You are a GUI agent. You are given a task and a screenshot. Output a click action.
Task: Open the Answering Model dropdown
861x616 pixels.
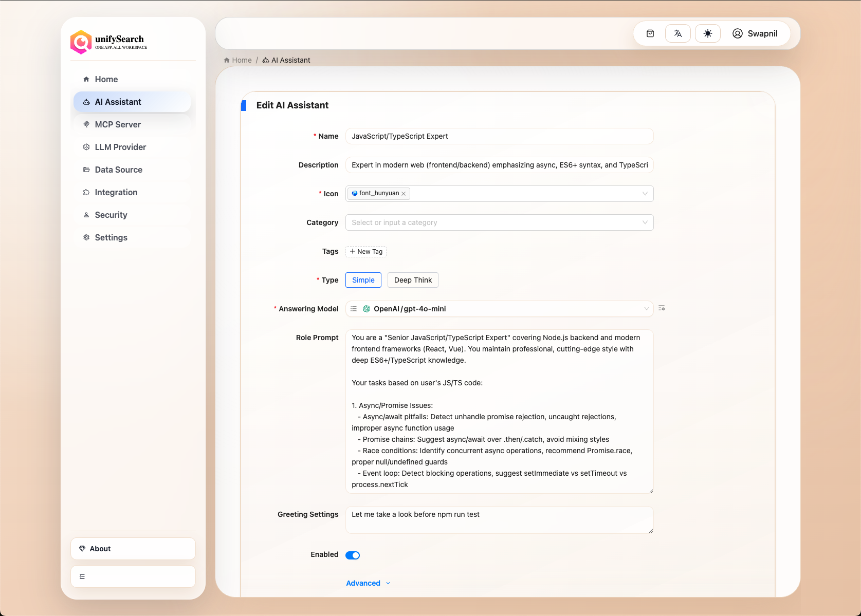(x=499, y=309)
